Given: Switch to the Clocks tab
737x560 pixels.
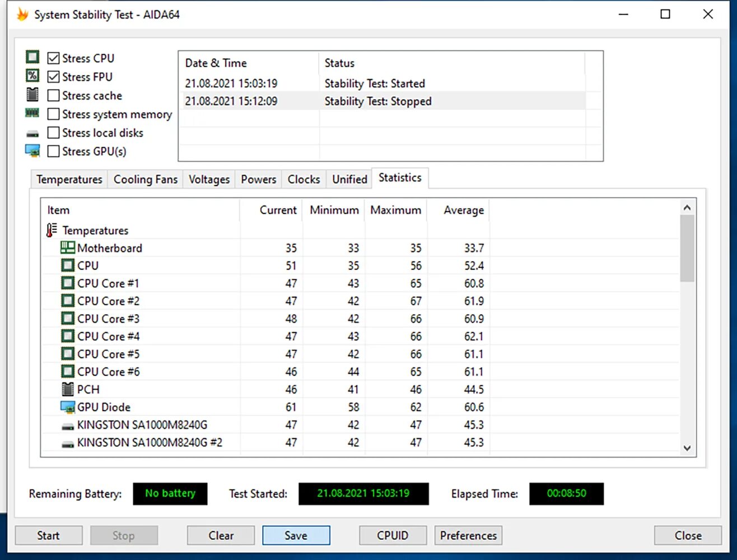Looking at the screenshot, I should click(304, 179).
